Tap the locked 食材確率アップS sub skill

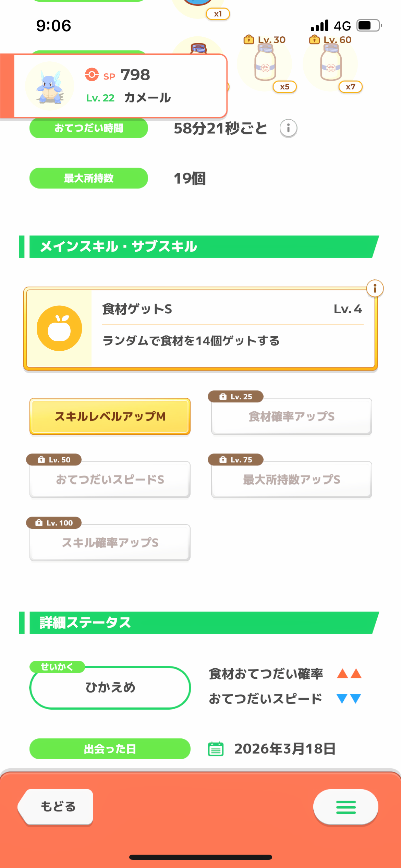pos(291,417)
